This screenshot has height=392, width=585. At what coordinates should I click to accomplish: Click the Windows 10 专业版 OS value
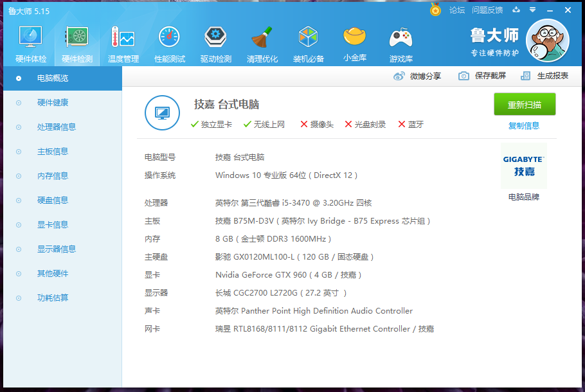tap(286, 175)
